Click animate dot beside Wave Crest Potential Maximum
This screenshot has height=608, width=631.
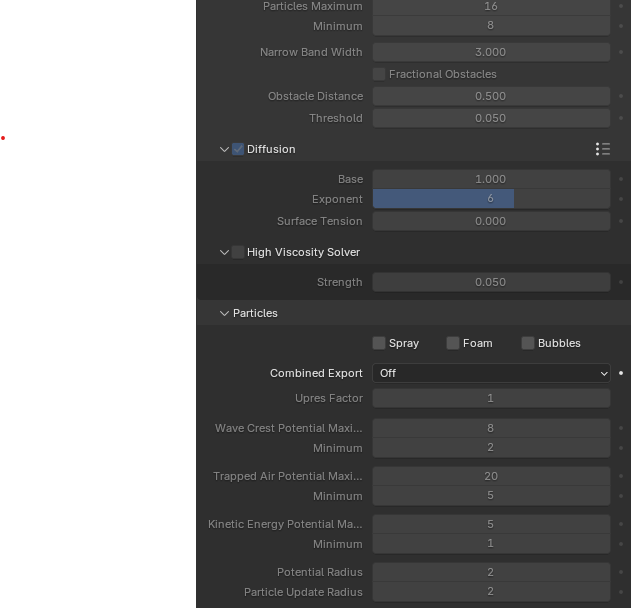pyautogui.click(x=621, y=428)
